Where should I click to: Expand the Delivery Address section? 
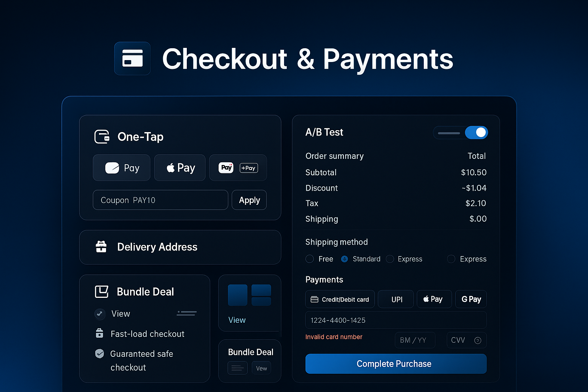tap(180, 247)
